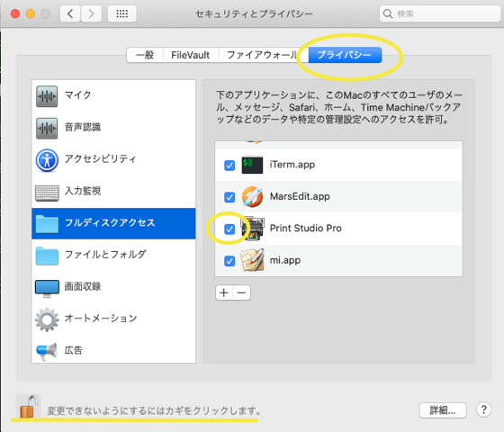This screenshot has width=504, height=432.
Task: Open the ファイアウォール tab
Action: coord(263,55)
